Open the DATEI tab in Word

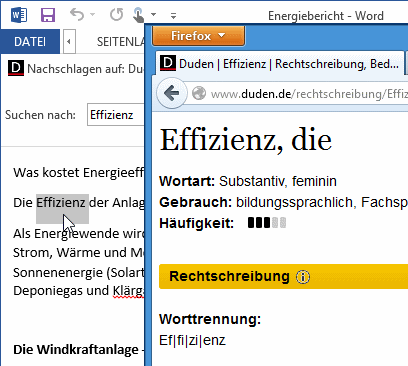point(30,42)
